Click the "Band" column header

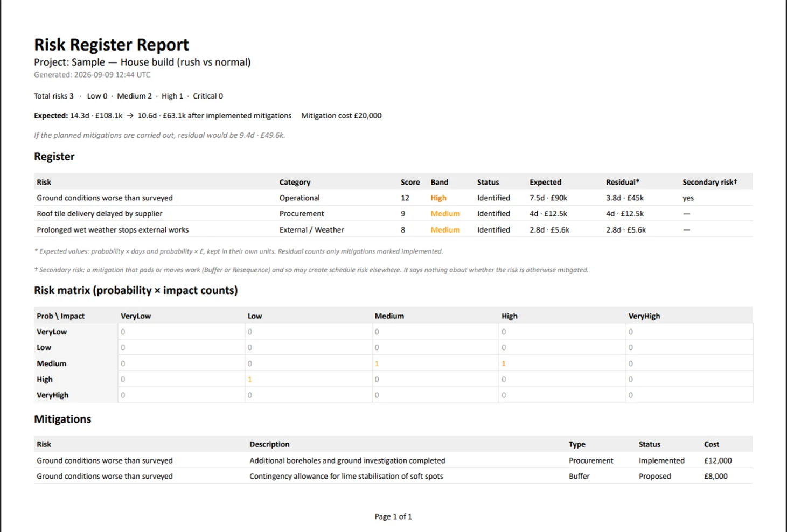tap(440, 182)
